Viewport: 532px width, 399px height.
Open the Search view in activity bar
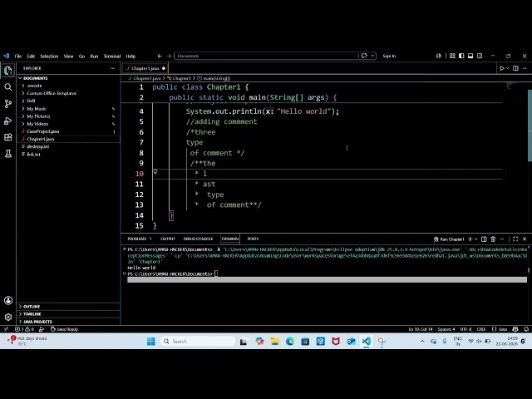point(8,87)
